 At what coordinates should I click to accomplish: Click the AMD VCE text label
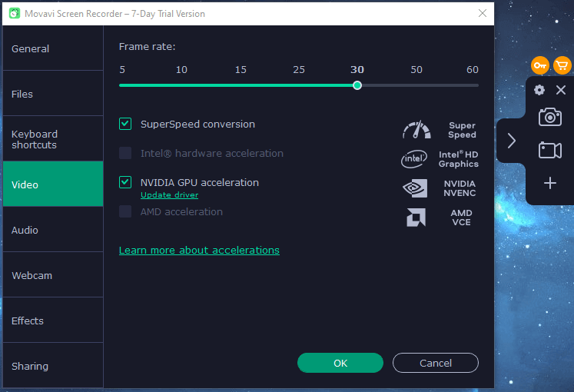pos(461,218)
